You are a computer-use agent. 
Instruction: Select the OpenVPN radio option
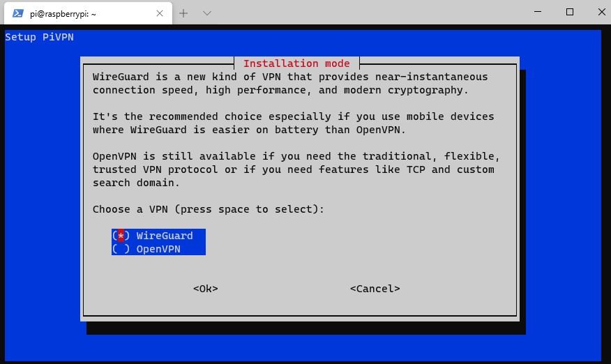[121, 249]
